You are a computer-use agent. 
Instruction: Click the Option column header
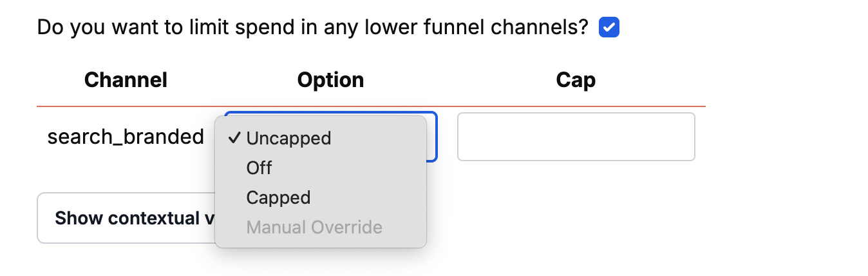click(x=330, y=80)
